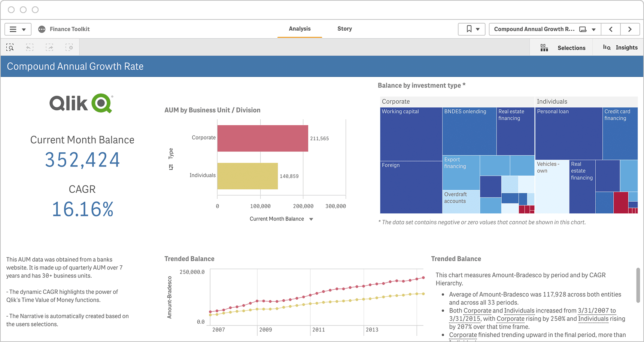644x342 pixels.
Task: Click the 3/31/2007 date link in narrative
Action: coord(593,311)
